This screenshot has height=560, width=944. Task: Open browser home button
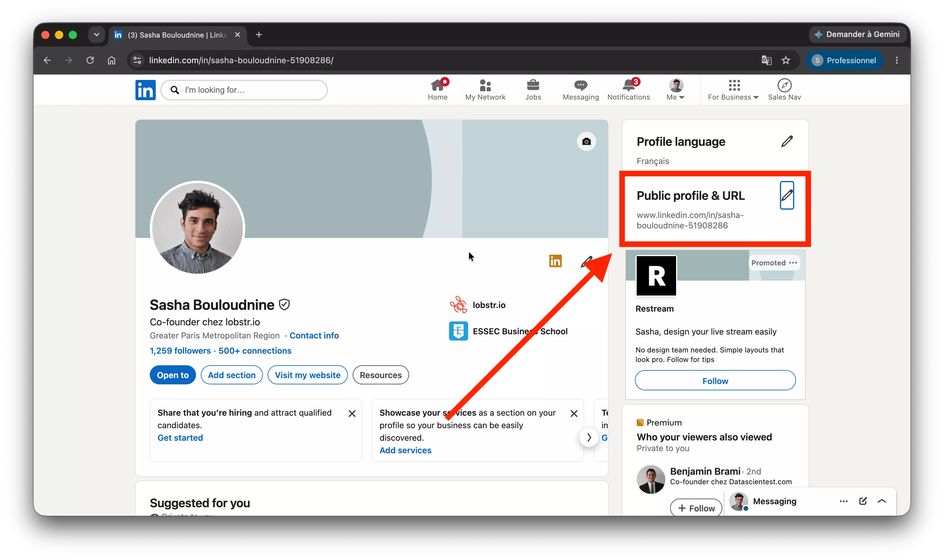[111, 60]
